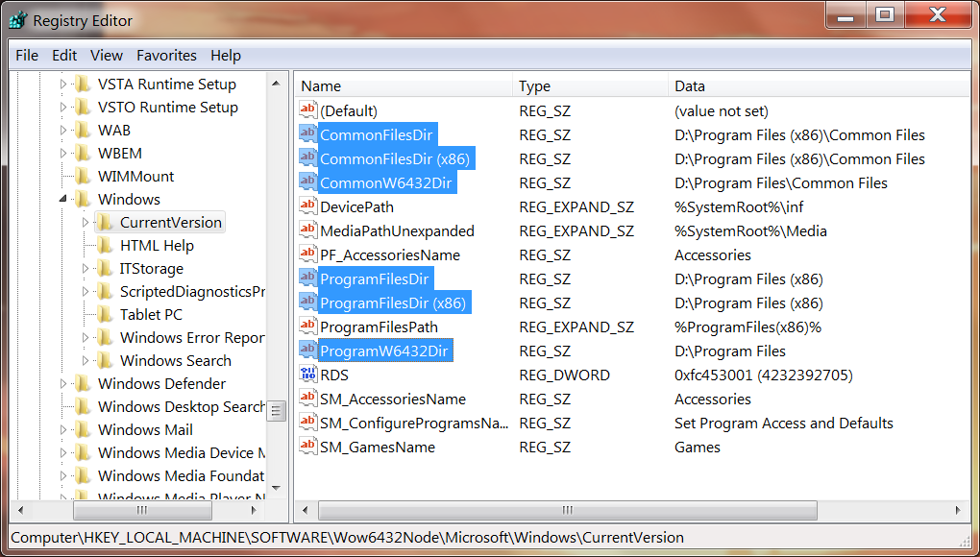Click the values pane horizontal scrollbar thumb
This screenshot has height=557, width=980.
[568, 510]
